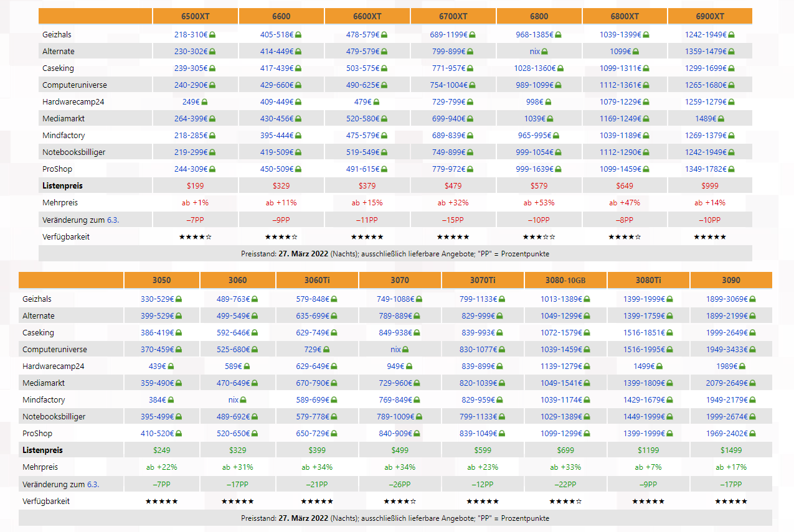Click the 6900XT column header
Image resolution: width=794 pixels, height=532 pixels.
pyautogui.click(x=709, y=16)
